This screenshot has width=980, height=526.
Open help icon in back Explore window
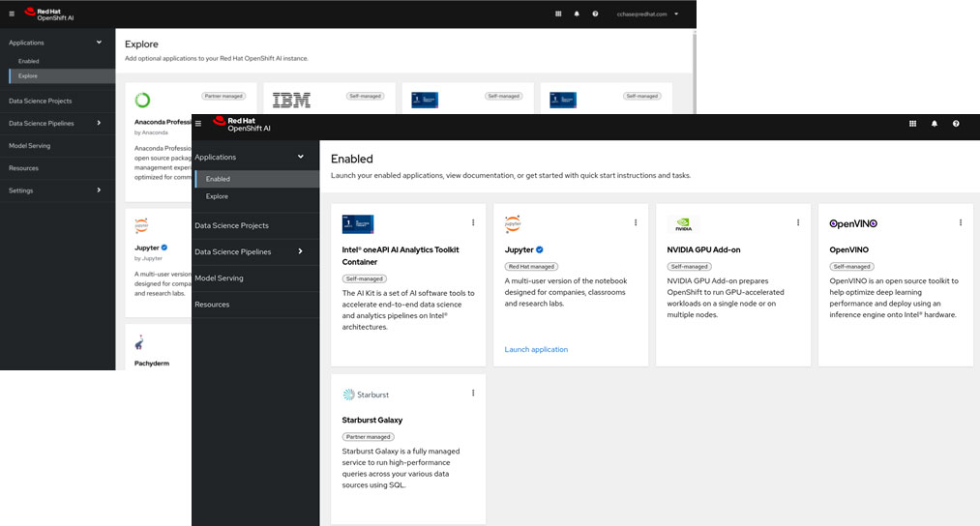(595, 14)
